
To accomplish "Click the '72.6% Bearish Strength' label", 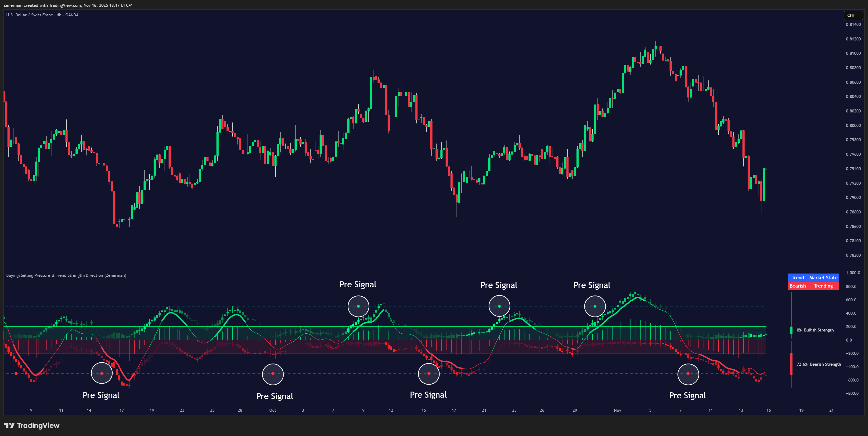I will [818, 364].
